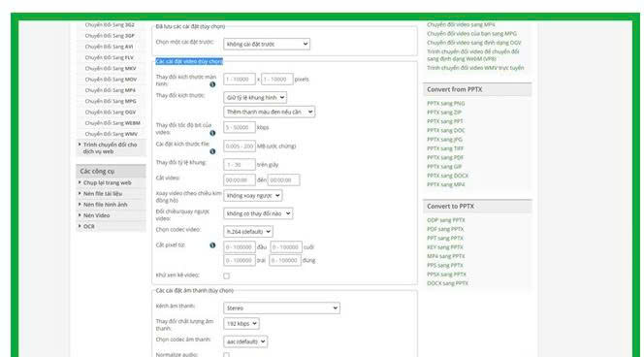Open 'MP4 sang PPTX' link
The width and height of the screenshot is (644, 357).
point(446,256)
